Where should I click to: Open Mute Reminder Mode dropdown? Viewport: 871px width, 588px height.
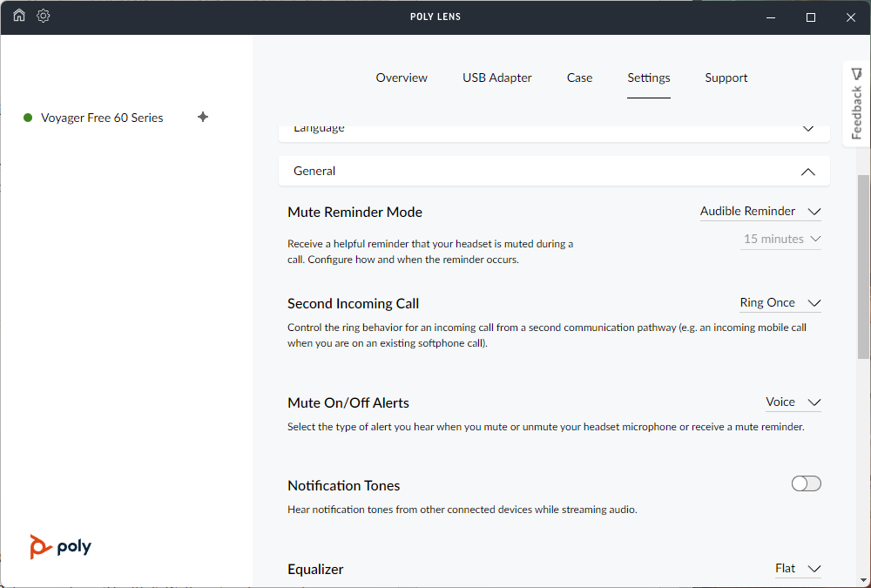tap(760, 211)
